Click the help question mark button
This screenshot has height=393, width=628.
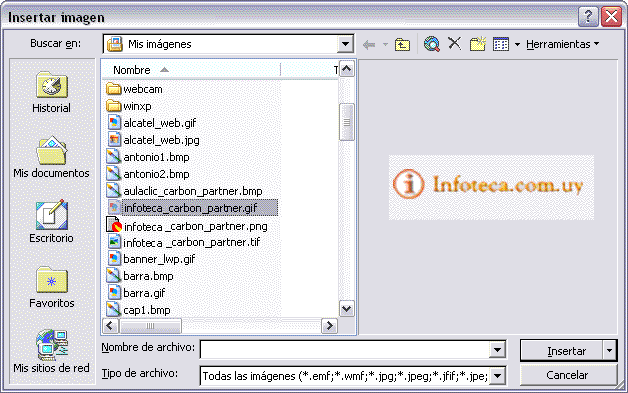588,17
